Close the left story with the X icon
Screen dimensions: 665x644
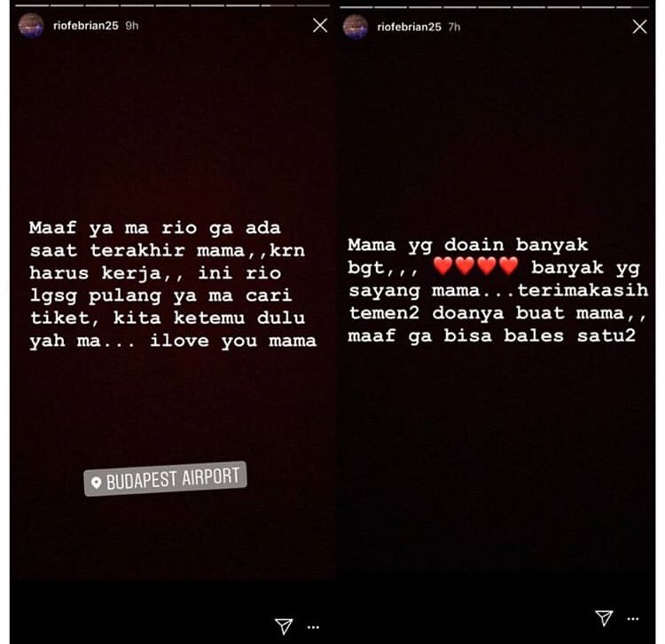pos(320,26)
